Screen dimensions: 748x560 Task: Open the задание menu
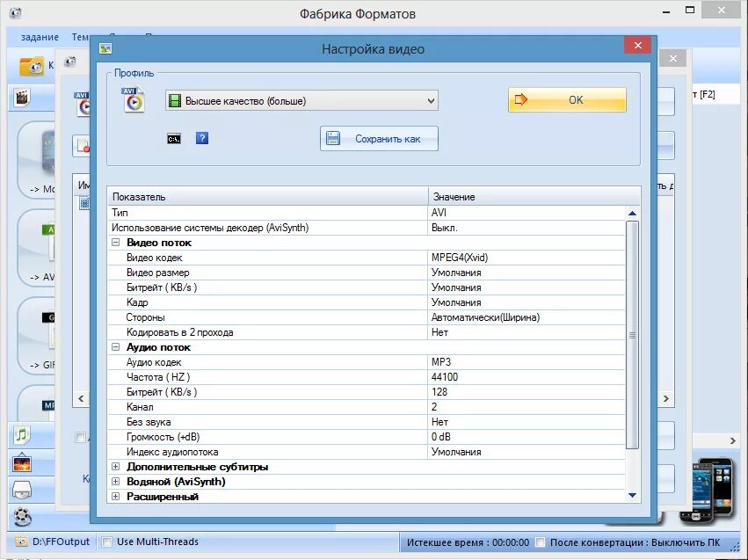[40, 37]
